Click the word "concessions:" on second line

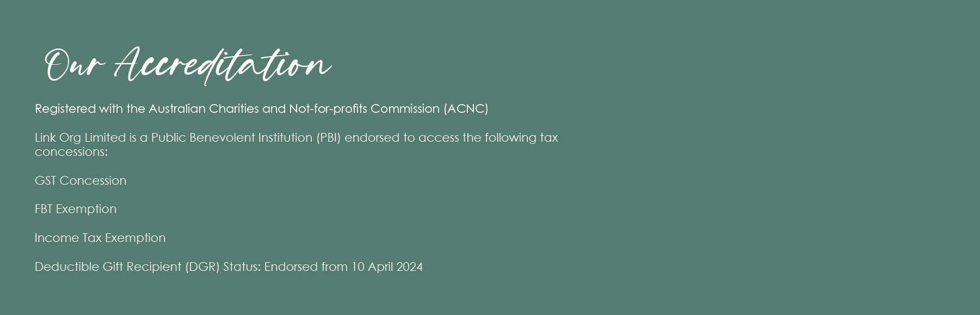click(71, 152)
